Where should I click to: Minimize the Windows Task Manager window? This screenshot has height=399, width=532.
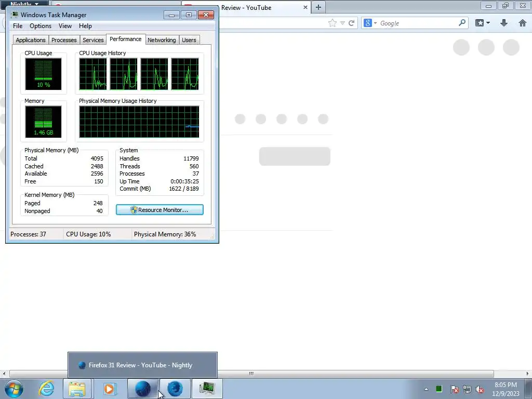point(171,15)
